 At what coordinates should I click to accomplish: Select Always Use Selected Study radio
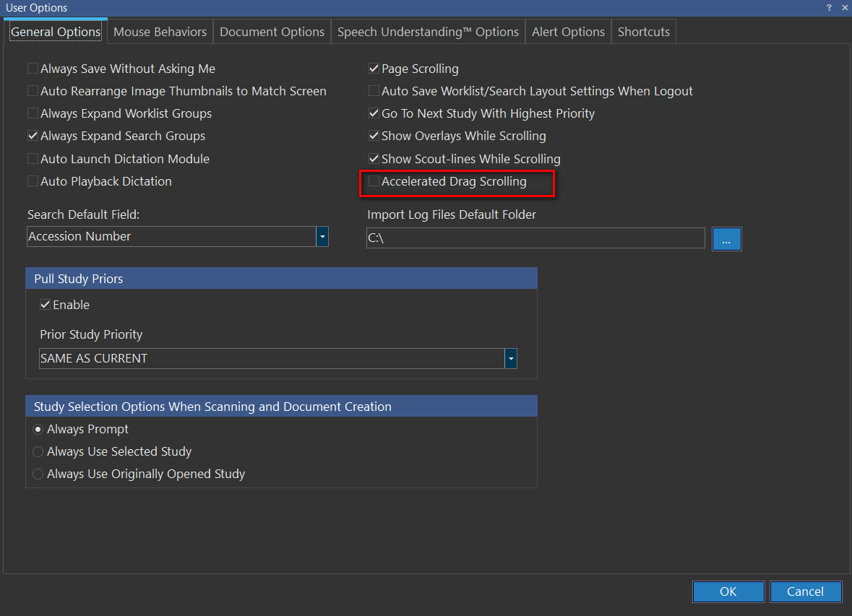coord(38,452)
